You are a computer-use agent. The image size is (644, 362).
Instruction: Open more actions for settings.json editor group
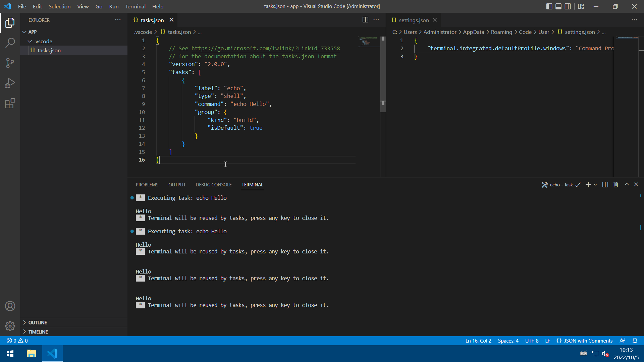point(634,20)
